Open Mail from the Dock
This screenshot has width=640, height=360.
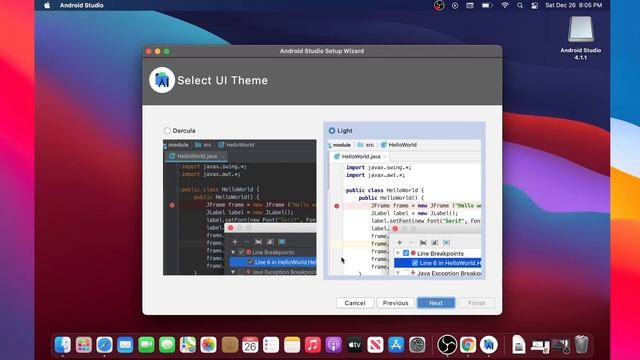(125, 345)
